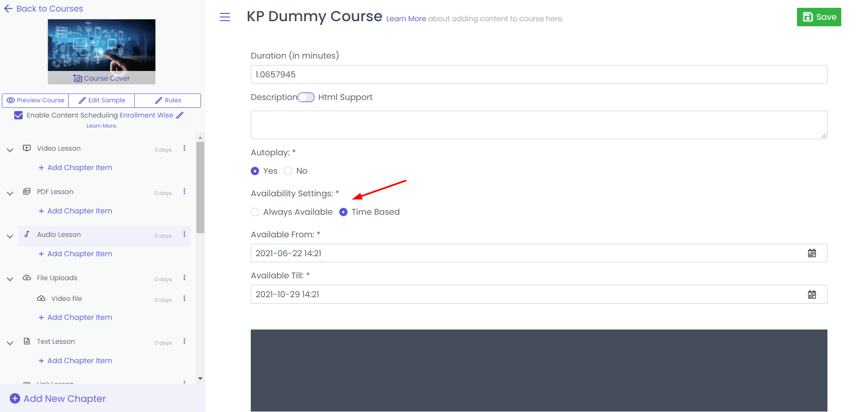This screenshot has height=412, width=868.
Task: Open three-dot menu for Video Lesson
Action: pyautogui.click(x=184, y=148)
